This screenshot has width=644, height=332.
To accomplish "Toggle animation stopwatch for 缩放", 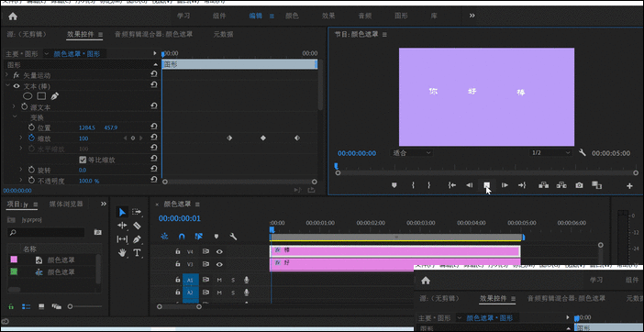I will [x=32, y=138].
